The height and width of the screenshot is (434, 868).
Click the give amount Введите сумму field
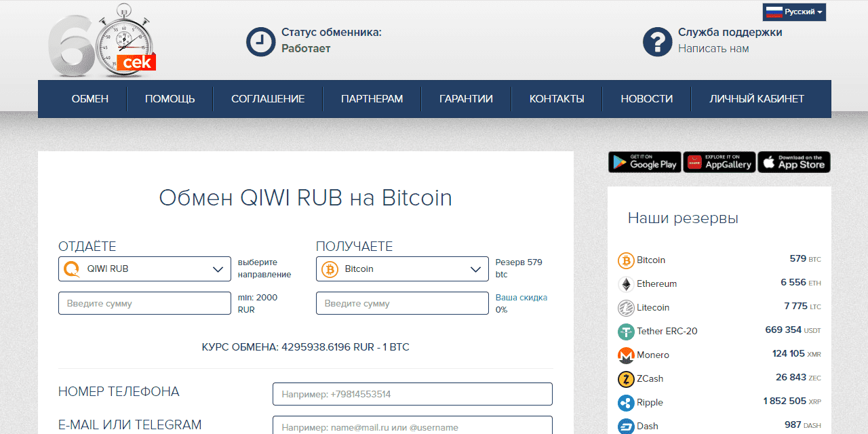tap(144, 304)
